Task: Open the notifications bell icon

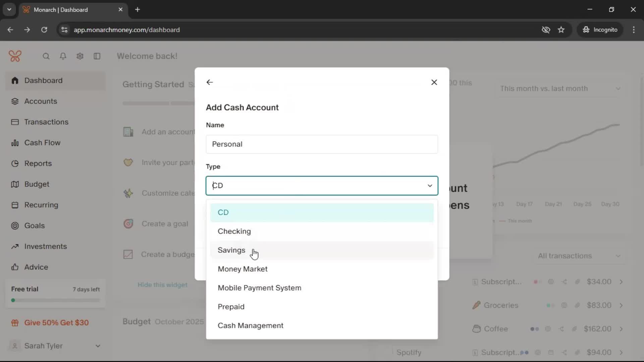Action: point(63,56)
